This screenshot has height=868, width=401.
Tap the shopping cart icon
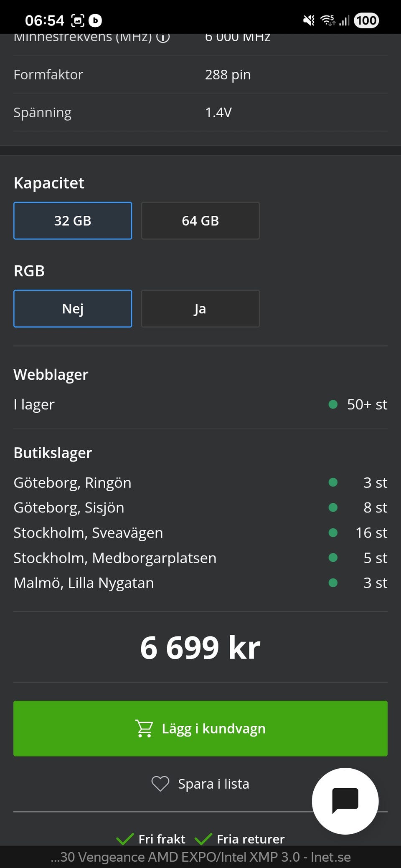click(144, 729)
